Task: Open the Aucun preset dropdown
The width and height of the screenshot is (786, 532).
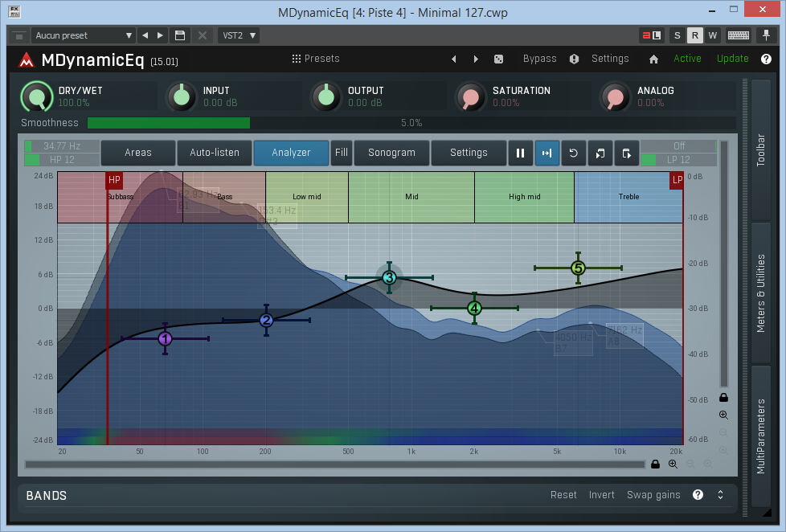Action: [x=84, y=35]
